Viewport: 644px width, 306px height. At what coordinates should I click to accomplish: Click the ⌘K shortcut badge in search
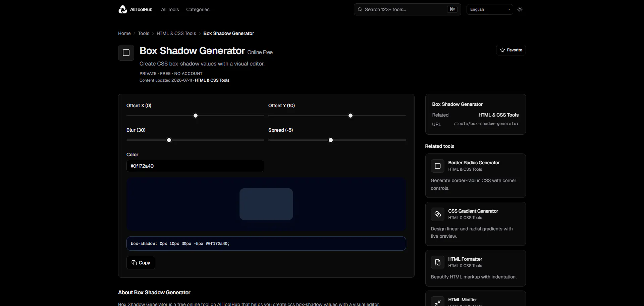(452, 9)
